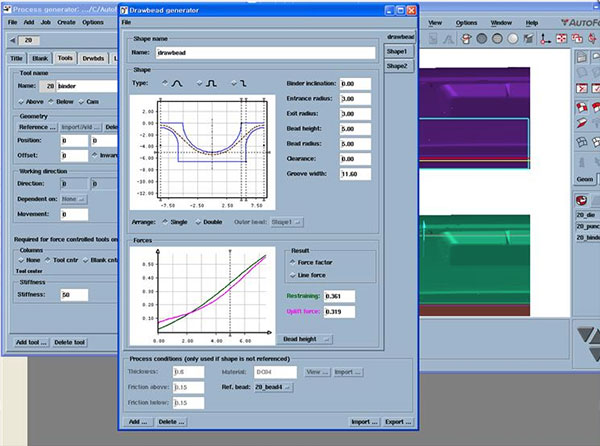Click the red checkered surface icon in side panel
This screenshot has height=446, width=600.
[x=582, y=107]
